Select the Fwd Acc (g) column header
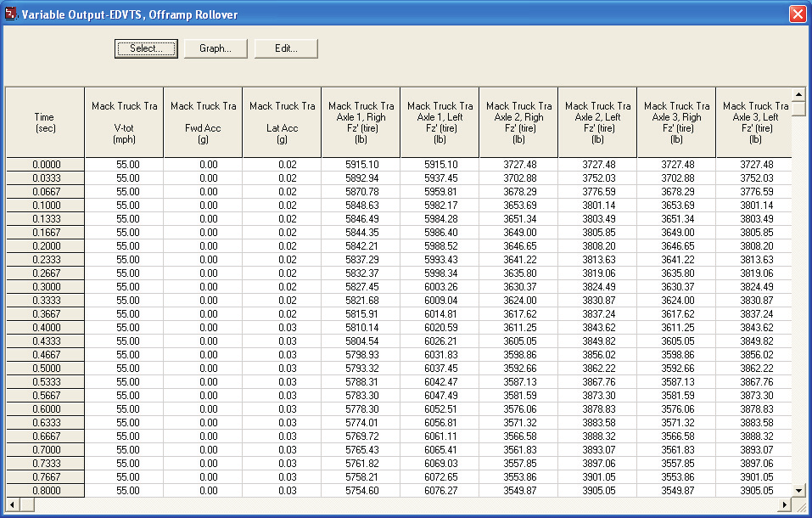This screenshot has height=518, width=812. coord(203,122)
